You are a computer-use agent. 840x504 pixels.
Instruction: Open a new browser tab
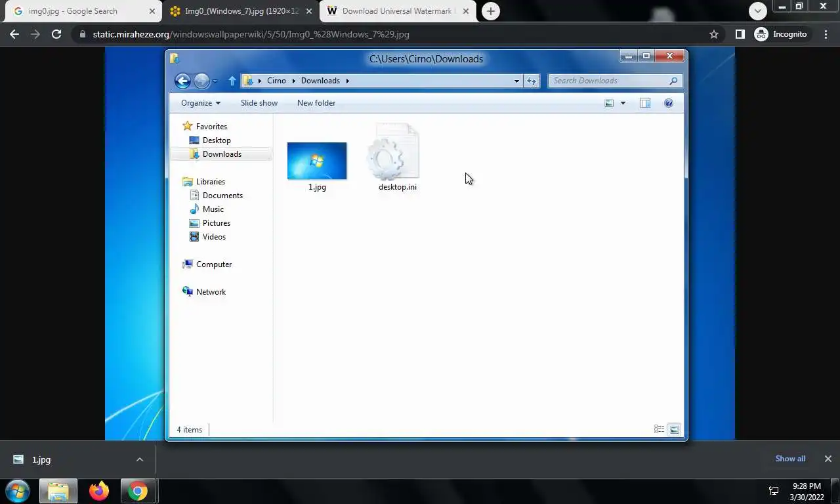[x=490, y=11]
